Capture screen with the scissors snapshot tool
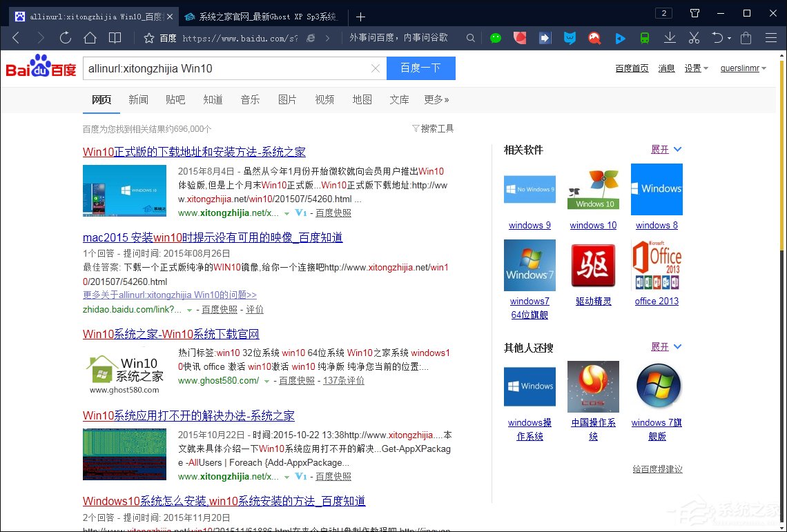 (694, 37)
